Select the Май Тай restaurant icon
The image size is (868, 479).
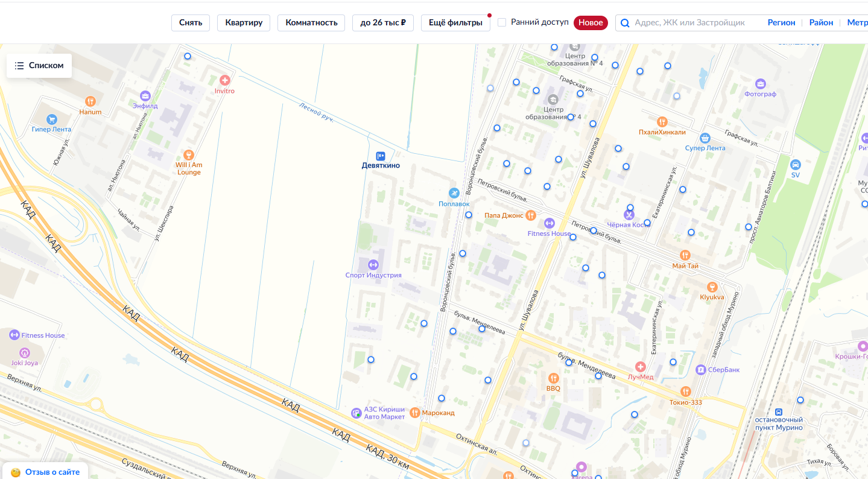click(685, 255)
